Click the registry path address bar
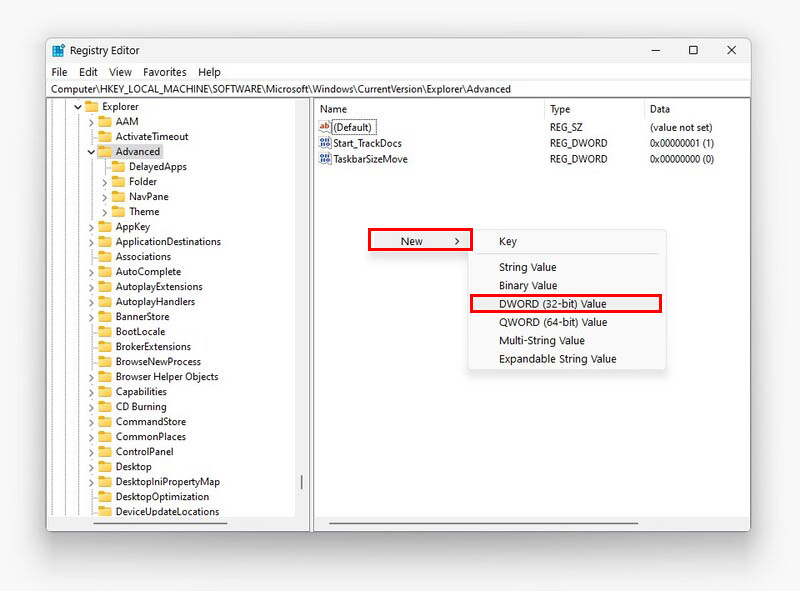 (x=398, y=89)
